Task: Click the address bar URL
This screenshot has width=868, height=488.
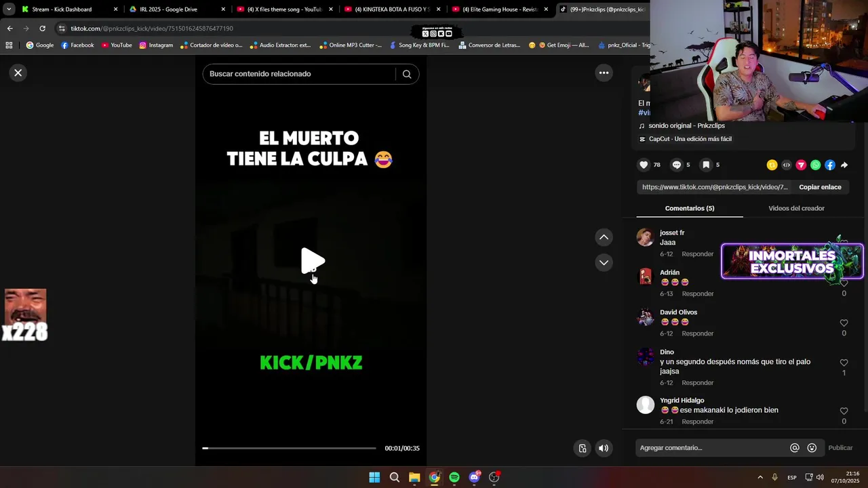Action: pos(152,28)
